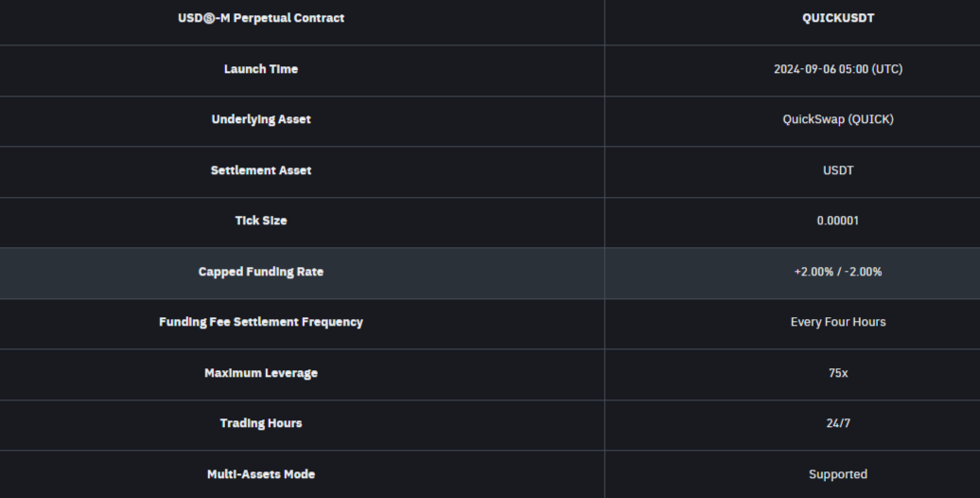The height and width of the screenshot is (498, 980).
Task: Select the Every Four Hours value
Action: point(838,322)
